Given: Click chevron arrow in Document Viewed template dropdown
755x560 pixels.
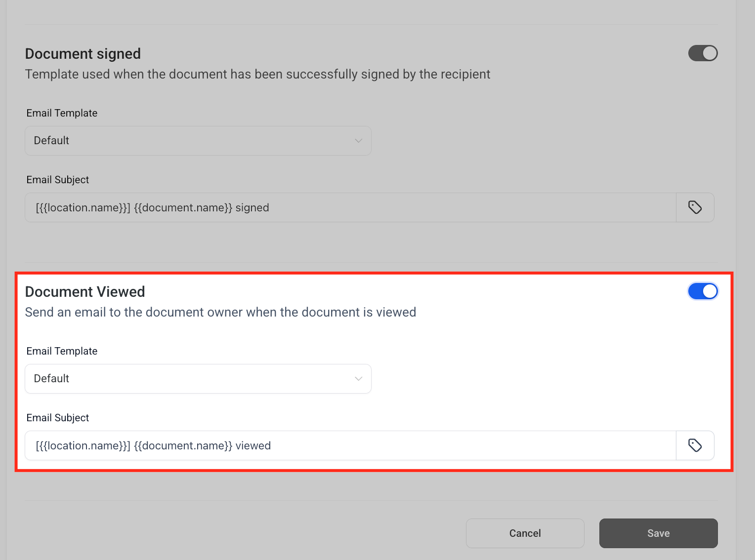Looking at the screenshot, I should point(359,379).
